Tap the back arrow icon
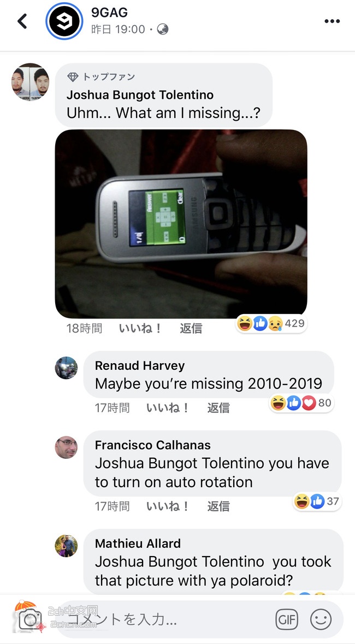This screenshot has width=355, height=644. click(x=22, y=21)
